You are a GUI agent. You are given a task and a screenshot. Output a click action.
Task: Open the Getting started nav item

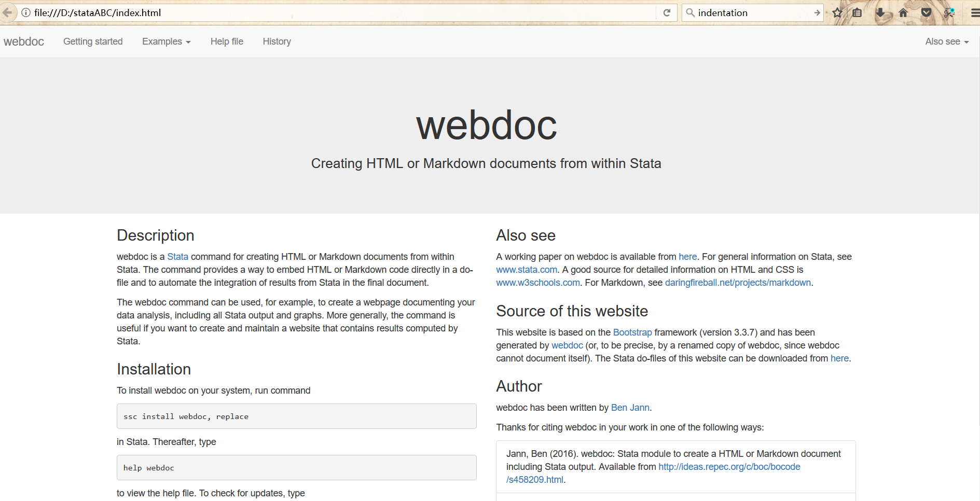point(93,41)
